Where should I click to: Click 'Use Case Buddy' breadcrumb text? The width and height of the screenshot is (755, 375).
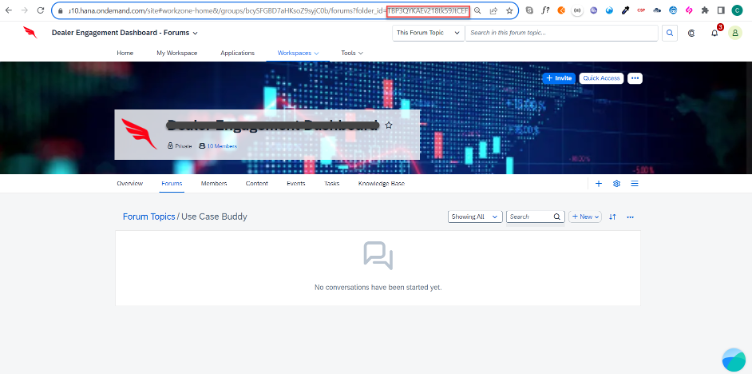(214, 217)
